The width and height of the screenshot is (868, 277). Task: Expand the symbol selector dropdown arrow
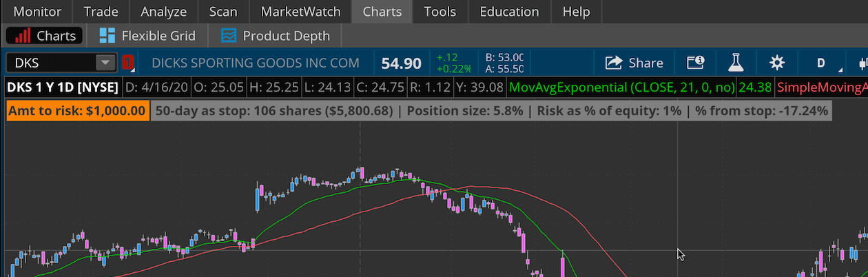[105, 63]
